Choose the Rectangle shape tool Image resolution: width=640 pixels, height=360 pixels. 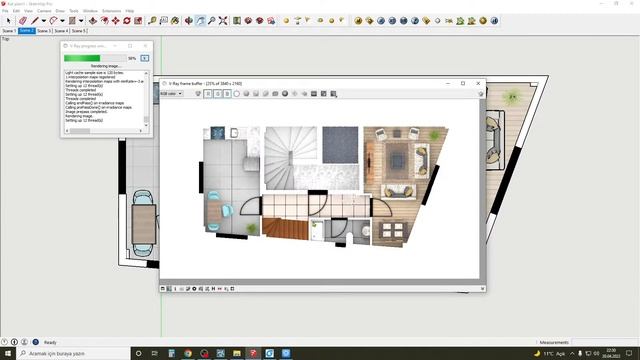[x=72, y=20]
